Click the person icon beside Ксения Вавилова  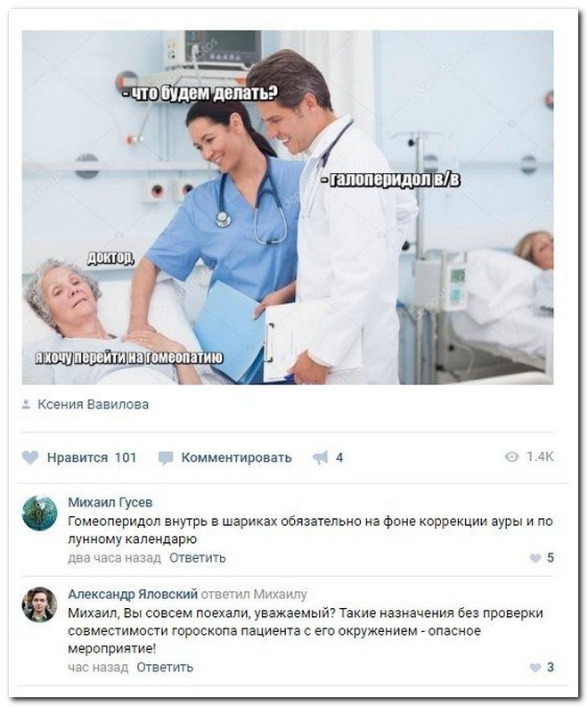[26, 405]
